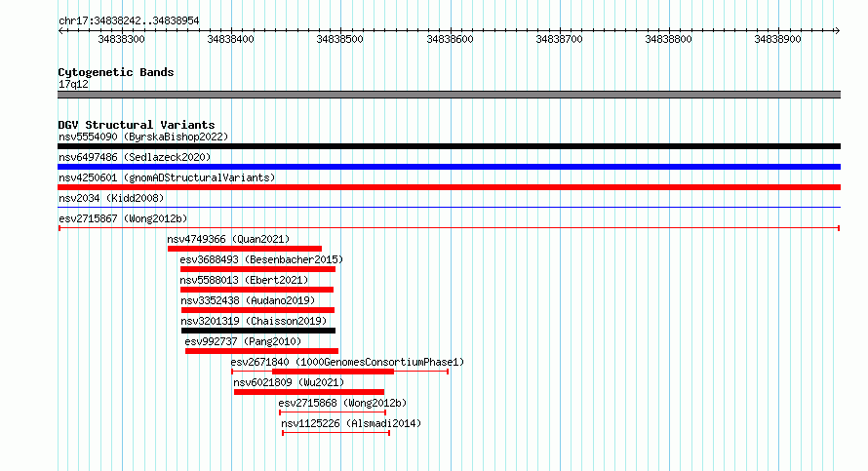Click the nsv2034 (Kidd2008) label
The image size is (868, 471).
coord(111,198)
